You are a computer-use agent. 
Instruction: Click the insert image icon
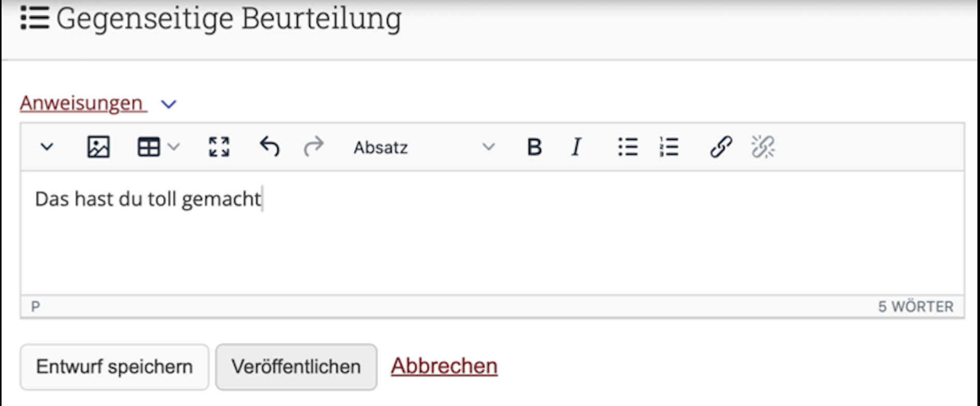(x=98, y=147)
